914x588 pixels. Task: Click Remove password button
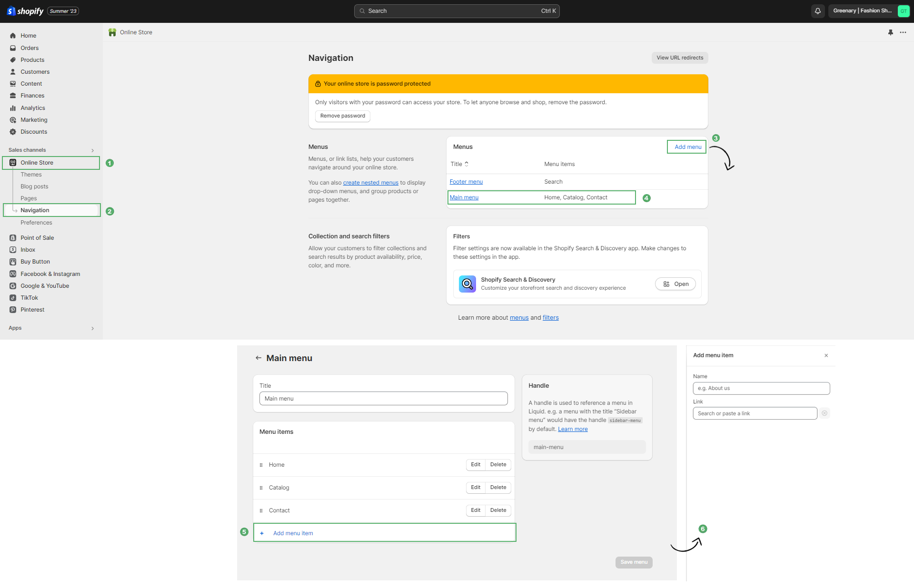(342, 116)
